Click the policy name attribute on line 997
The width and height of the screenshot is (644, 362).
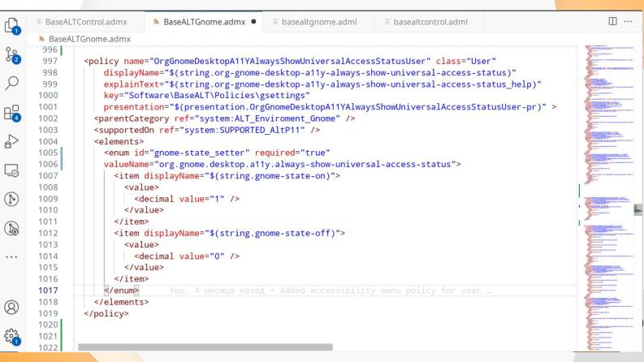(x=277, y=61)
